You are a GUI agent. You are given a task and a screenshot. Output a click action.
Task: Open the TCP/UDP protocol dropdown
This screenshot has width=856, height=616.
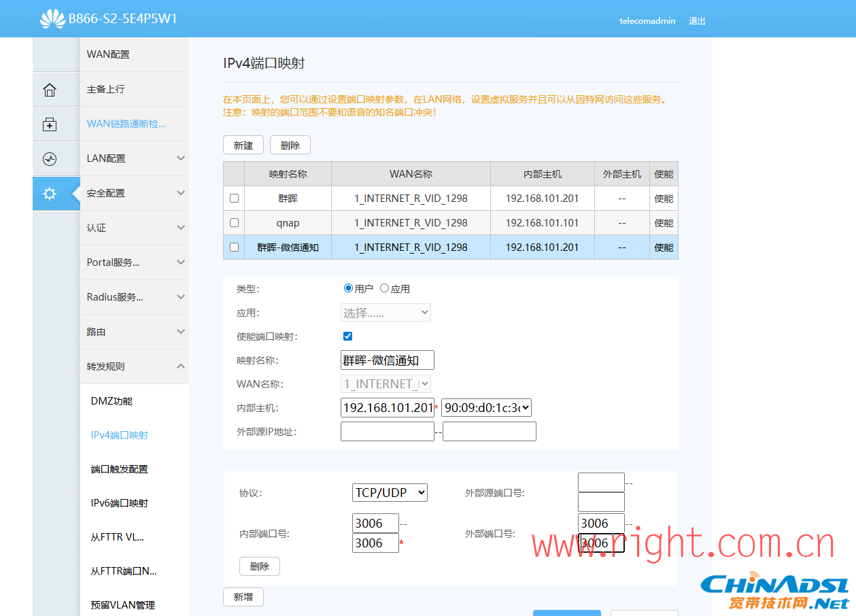tap(390, 493)
